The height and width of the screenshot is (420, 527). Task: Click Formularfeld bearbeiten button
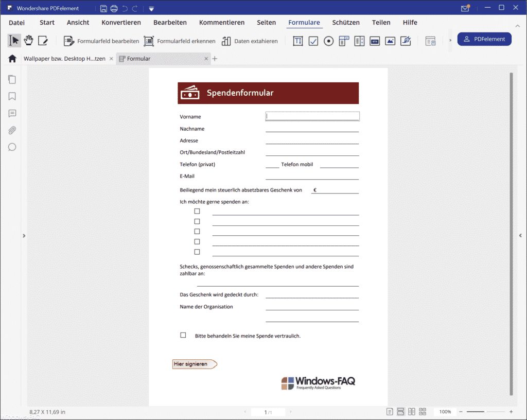(101, 41)
